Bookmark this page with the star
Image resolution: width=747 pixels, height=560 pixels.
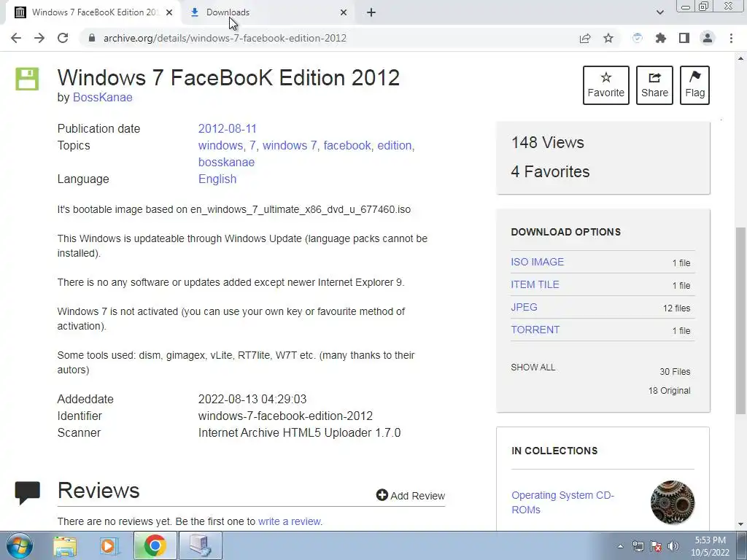click(x=608, y=38)
